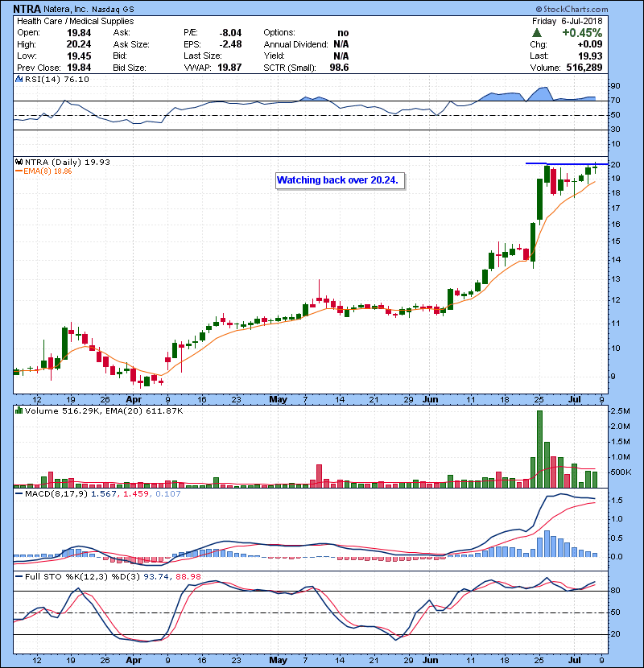Click the Annual Dividend N/A value
The width and height of the screenshot is (644, 668).
[x=341, y=44]
